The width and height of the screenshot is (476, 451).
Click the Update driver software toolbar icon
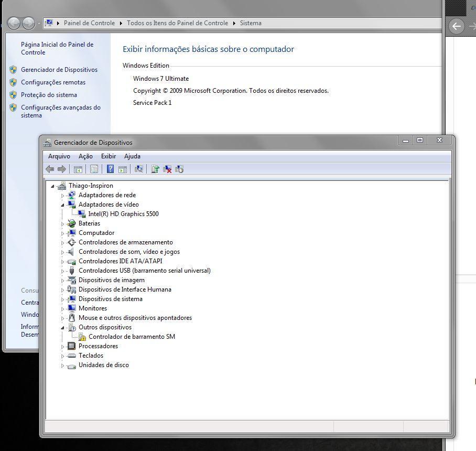point(155,169)
